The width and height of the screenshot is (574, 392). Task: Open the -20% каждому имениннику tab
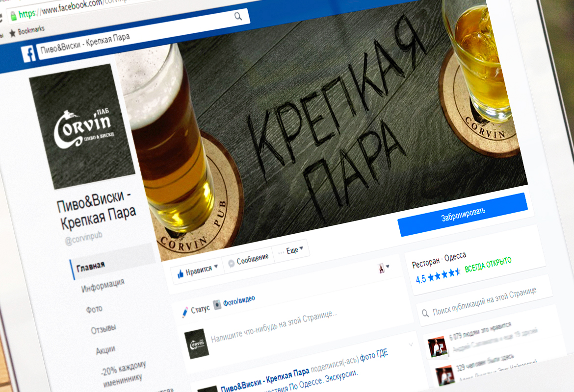[x=123, y=374]
